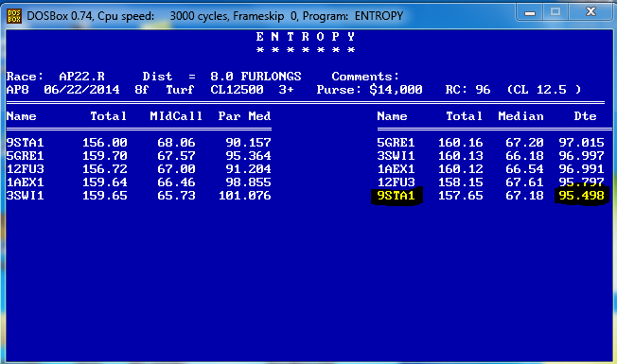Click 5GRE1 in the left table
The width and height of the screenshot is (617, 364).
[x=26, y=156]
